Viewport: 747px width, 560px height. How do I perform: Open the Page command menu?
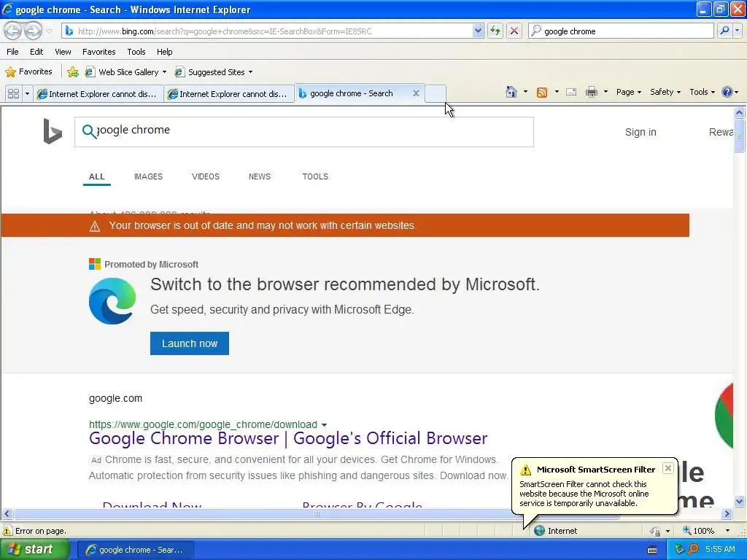pos(628,92)
